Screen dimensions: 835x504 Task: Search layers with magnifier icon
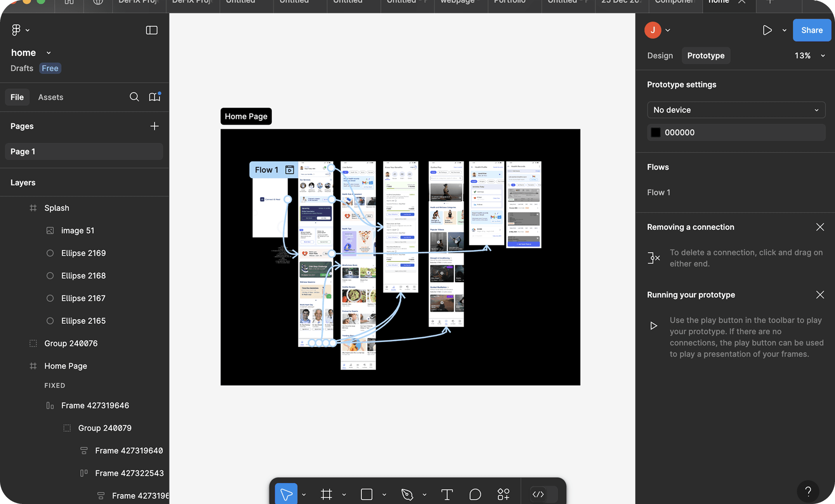coord(134,97)
